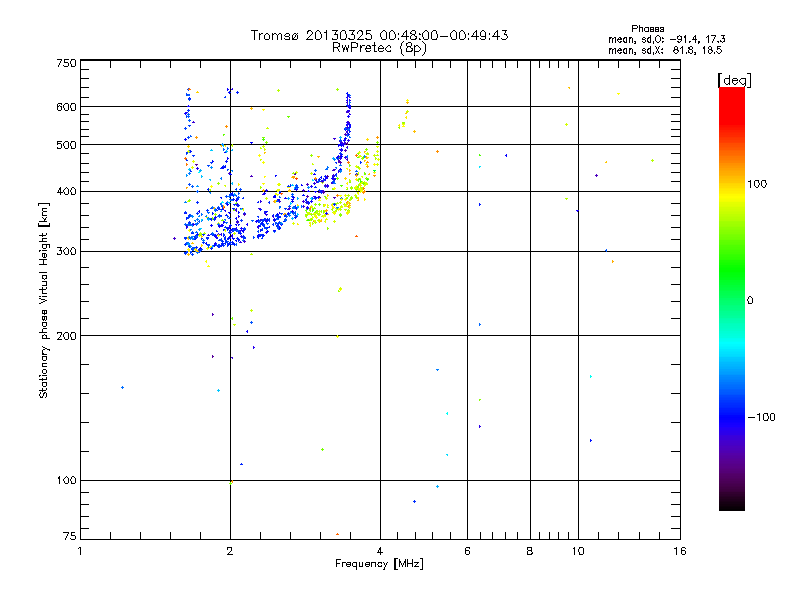Click the x-axis tick label '1'

point(80,551)
